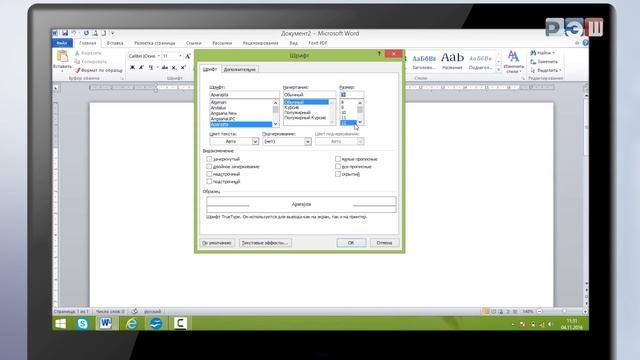The image size is (640, 360).
Task: Open Skype from the taskbar
Action: [x=82, y=324]
